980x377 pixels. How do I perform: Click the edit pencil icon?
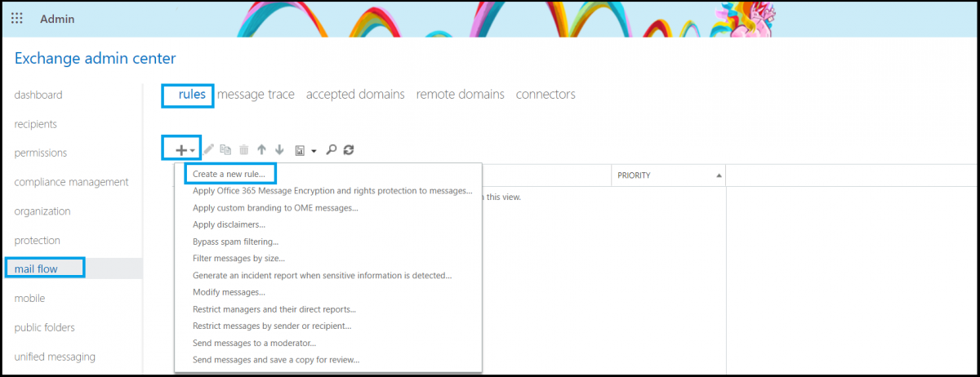(209, 150)
